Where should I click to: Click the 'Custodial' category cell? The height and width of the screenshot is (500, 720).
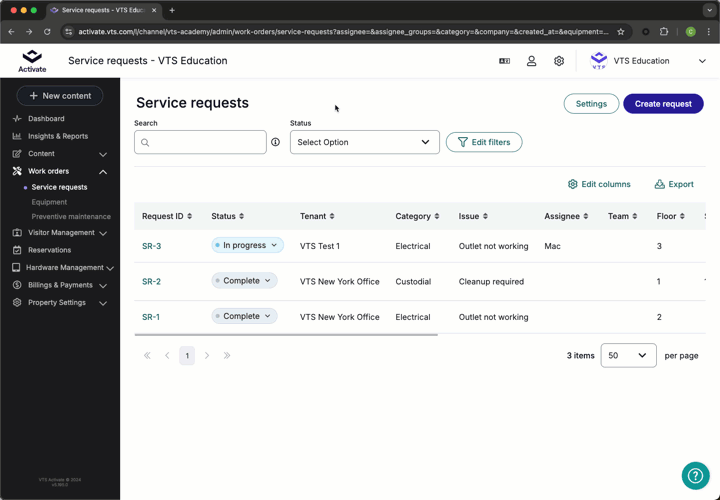413,281
